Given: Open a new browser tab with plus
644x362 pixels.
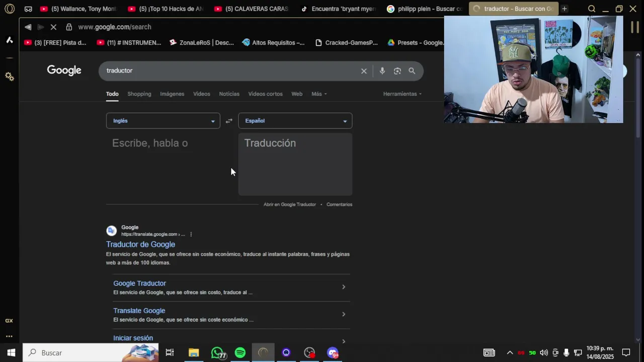Looking at the screenshot, I should (x=564, y=9).
